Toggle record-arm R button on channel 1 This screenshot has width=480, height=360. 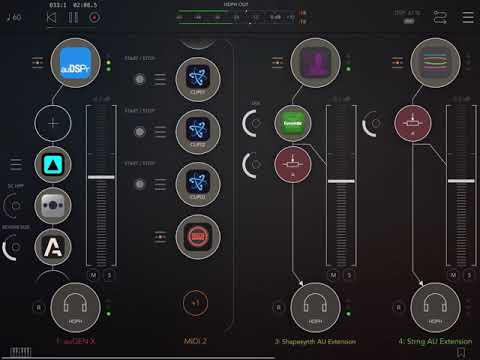click(x=39, y=308)
